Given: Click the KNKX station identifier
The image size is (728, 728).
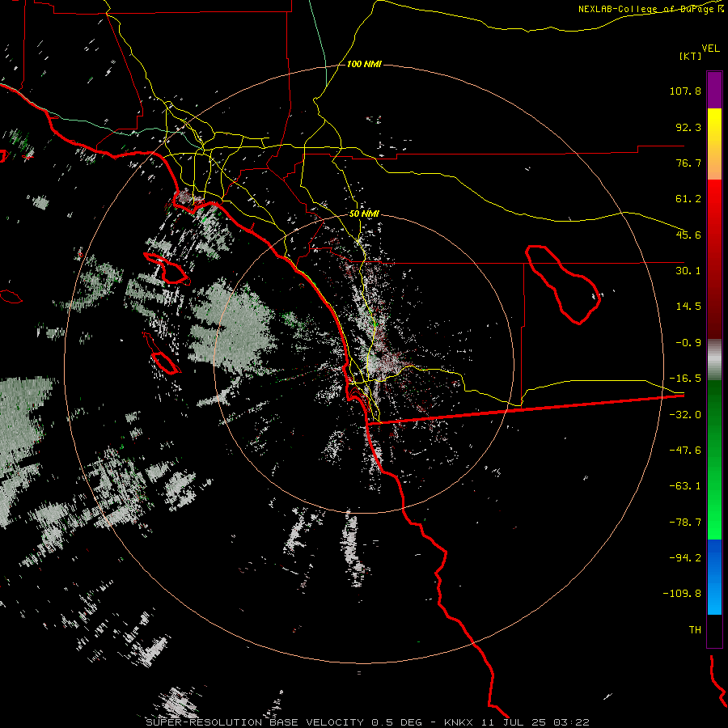Looking at the screenshot, I should pos(459,722).
